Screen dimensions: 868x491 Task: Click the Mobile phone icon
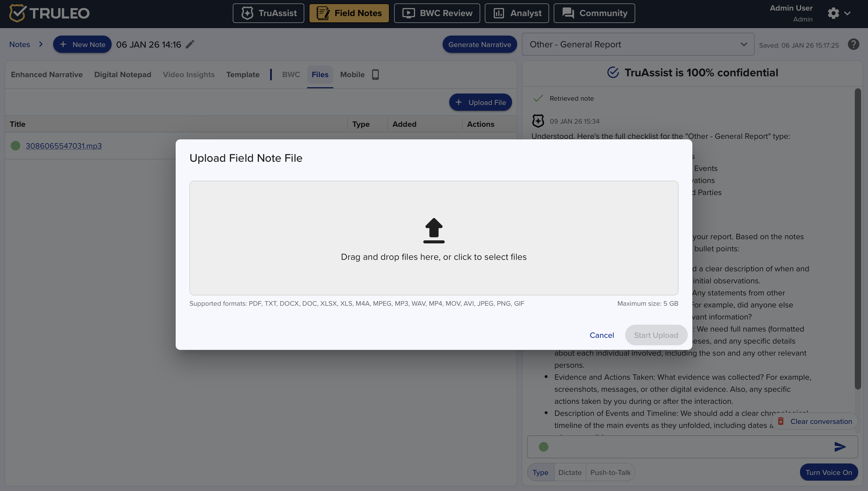(x=375, y=75)
